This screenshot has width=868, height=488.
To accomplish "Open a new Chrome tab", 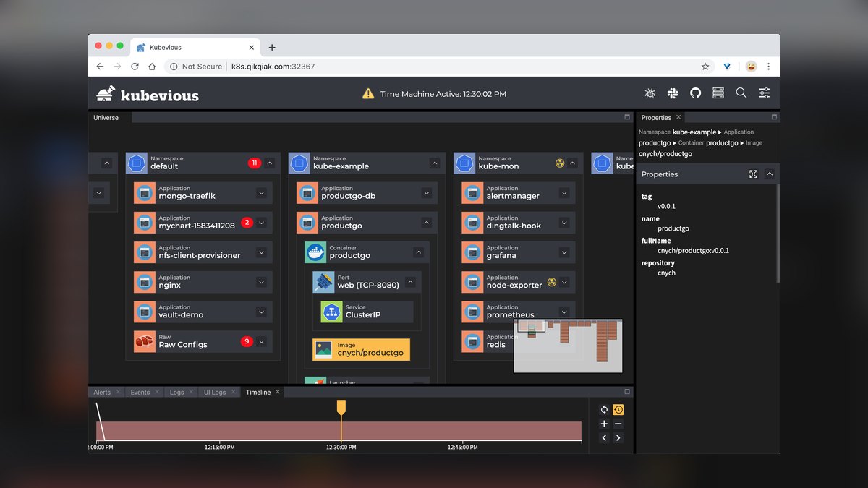I will pyautogui.click(x=272, y=48).
